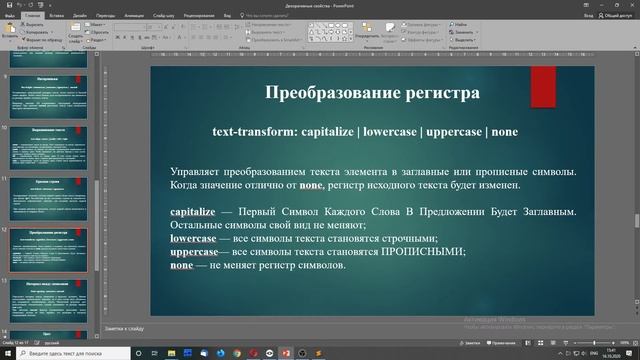Open Выровнять текст alignment menu

(x=266, y=32)
